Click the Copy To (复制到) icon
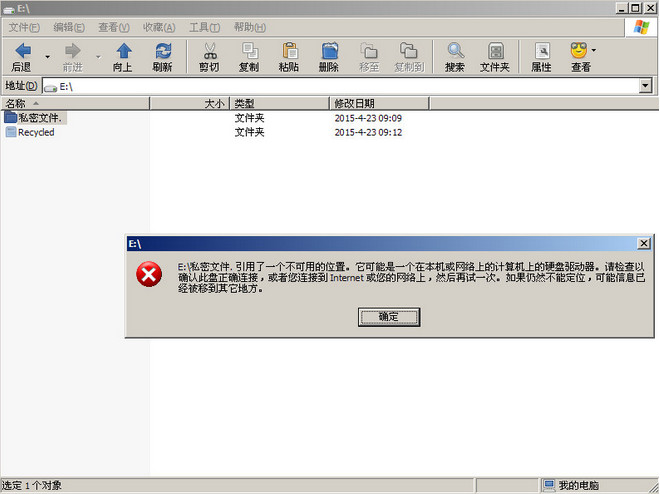The image size is (660, 494). click(408, 51)
